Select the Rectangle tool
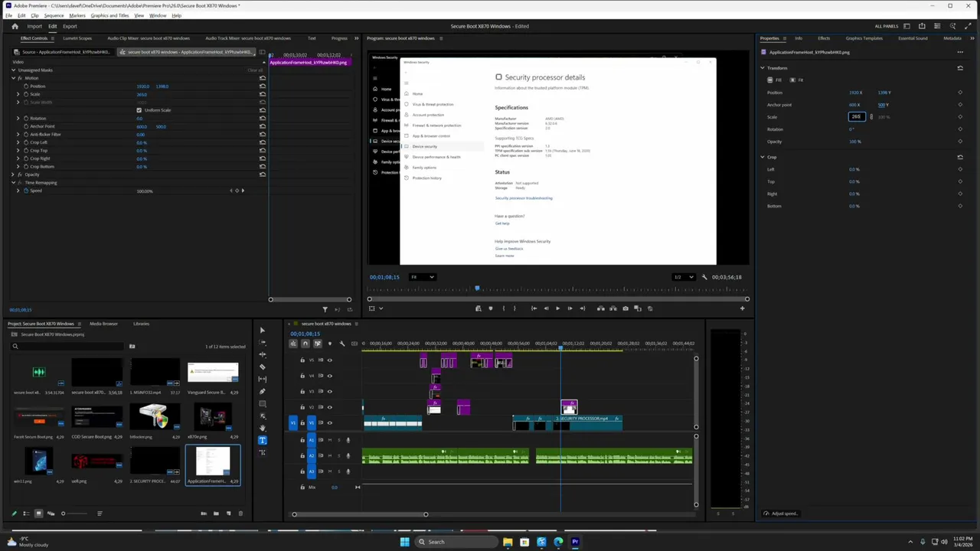The height and width of the screenshot is (551, 980). [x=262, y=404]
